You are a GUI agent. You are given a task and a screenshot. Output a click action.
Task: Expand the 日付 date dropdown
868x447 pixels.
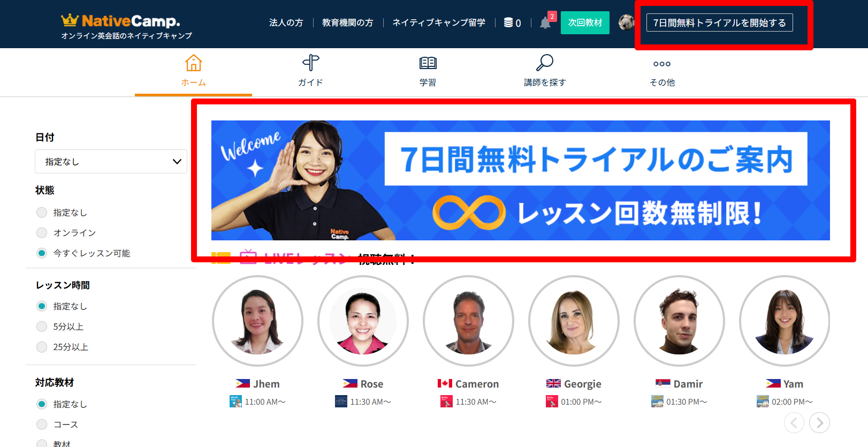point(111,162)
